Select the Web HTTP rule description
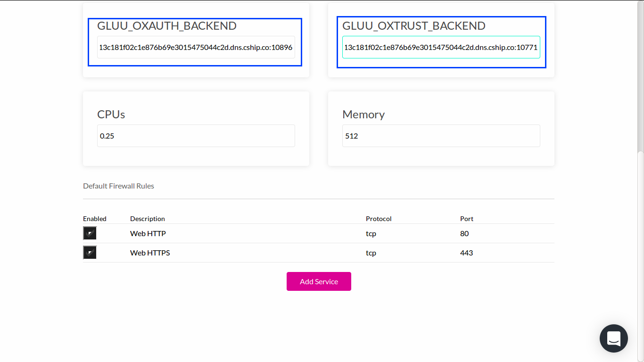Screen dimensions: 644x362 [148, 233]
